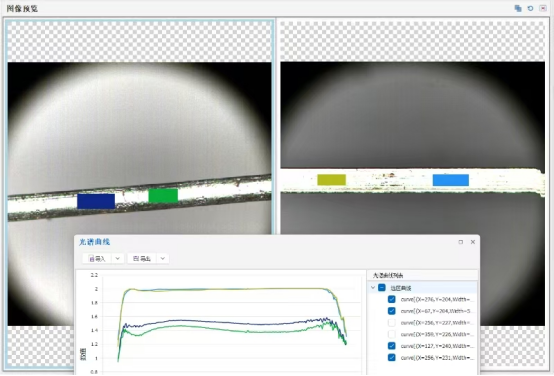Image resolution: width=554 pixels, height=376 pixels.
Task: Click the 导入 import button
Action: 98,259
